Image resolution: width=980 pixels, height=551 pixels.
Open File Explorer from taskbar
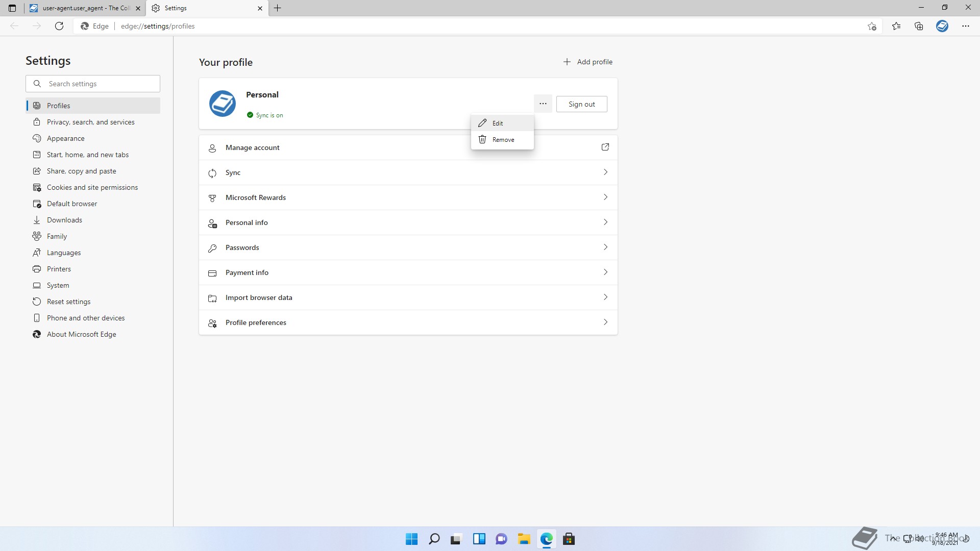point(524,539)
